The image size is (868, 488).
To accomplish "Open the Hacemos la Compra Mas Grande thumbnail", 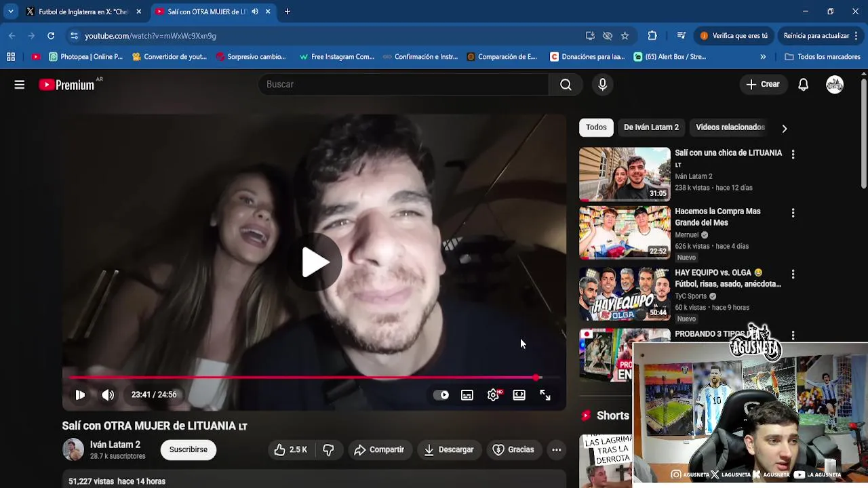I will [x=625, y=232].
